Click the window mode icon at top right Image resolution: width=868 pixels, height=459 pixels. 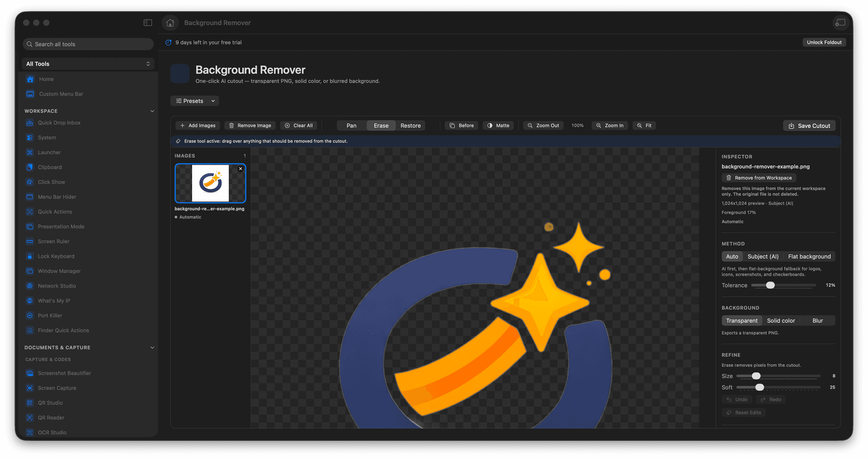pos(840,23)
